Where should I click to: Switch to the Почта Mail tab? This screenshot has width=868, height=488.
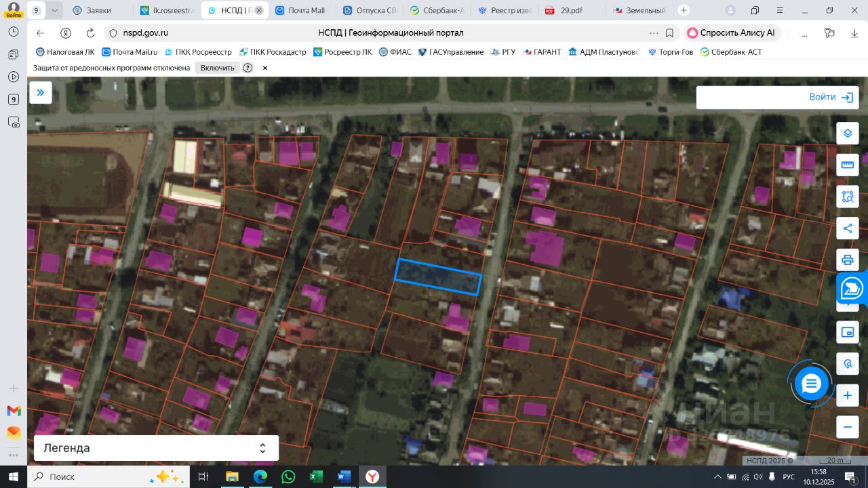[302, 10]
